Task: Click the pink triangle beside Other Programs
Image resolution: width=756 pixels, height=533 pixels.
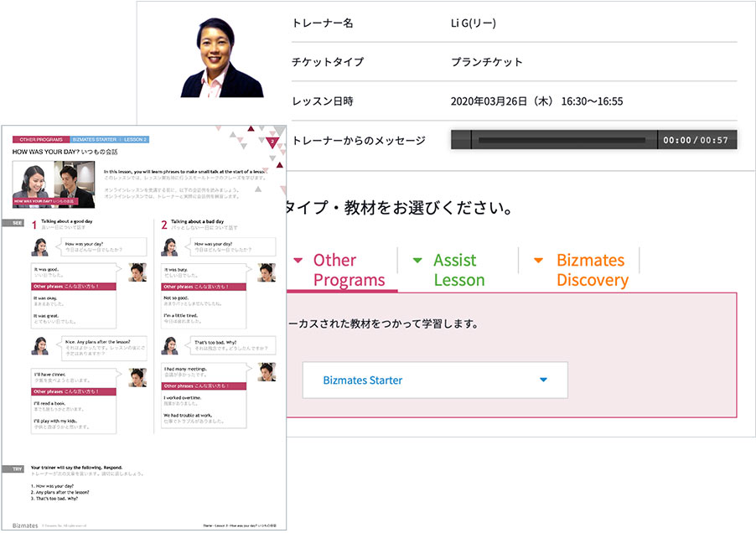Action: [298, 260]
